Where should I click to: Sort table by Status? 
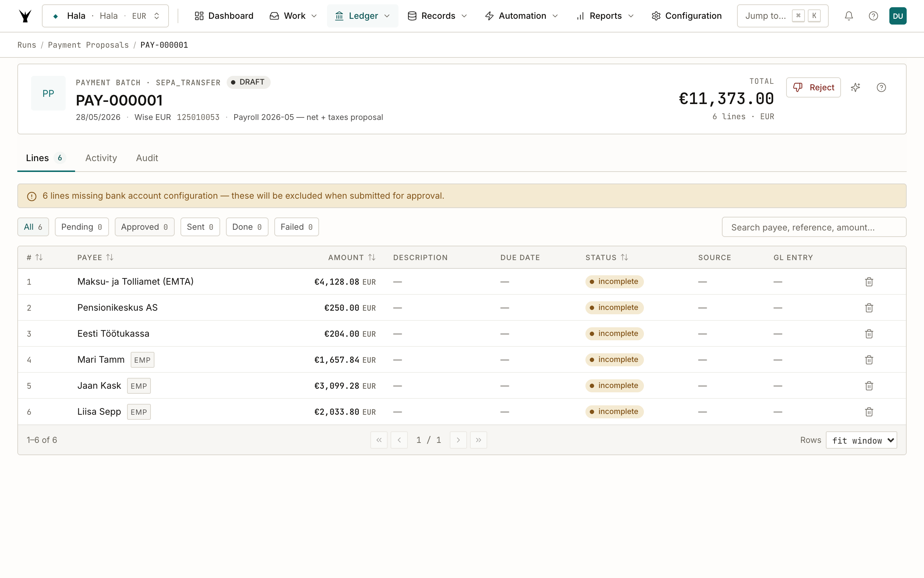point(607,257)
